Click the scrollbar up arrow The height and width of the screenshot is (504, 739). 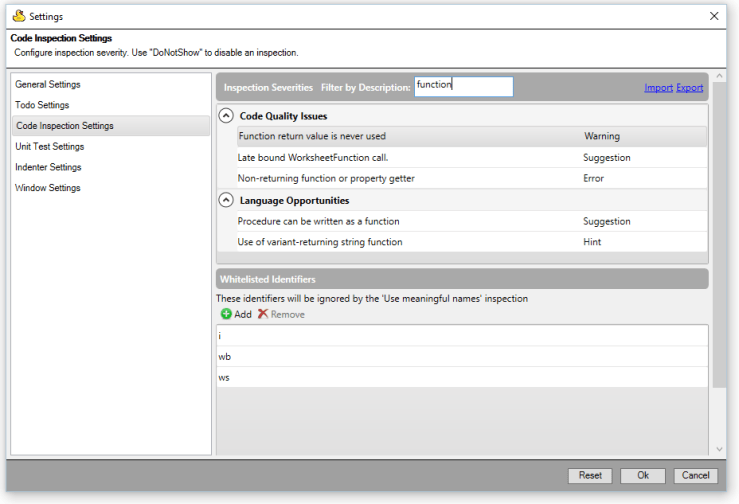(x=719, y=76)
